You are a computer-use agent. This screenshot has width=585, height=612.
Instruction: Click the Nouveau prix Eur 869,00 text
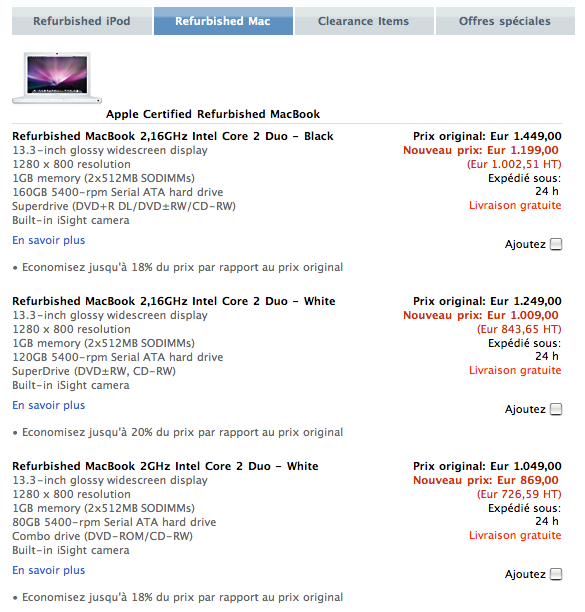[x=486, y=481]
